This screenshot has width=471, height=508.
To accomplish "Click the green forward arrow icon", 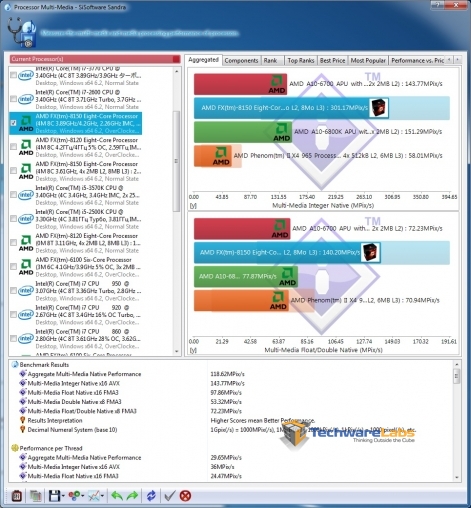I will click(x=132, y=496).
